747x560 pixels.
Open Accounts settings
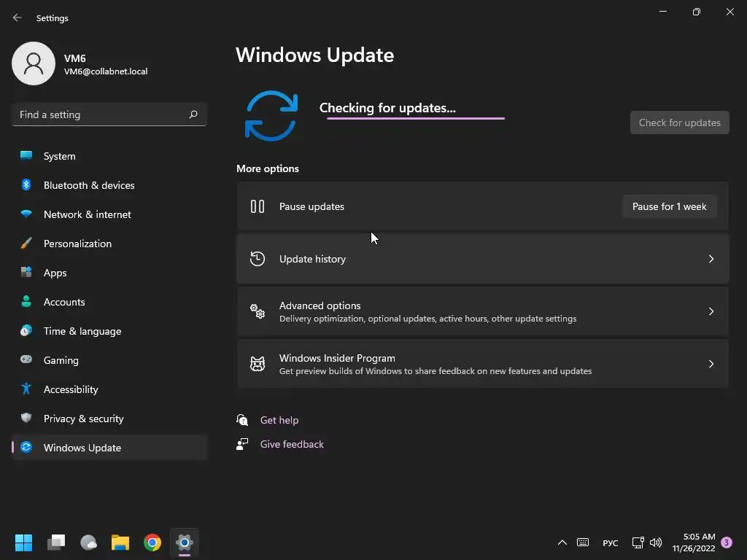click(109, 302)
